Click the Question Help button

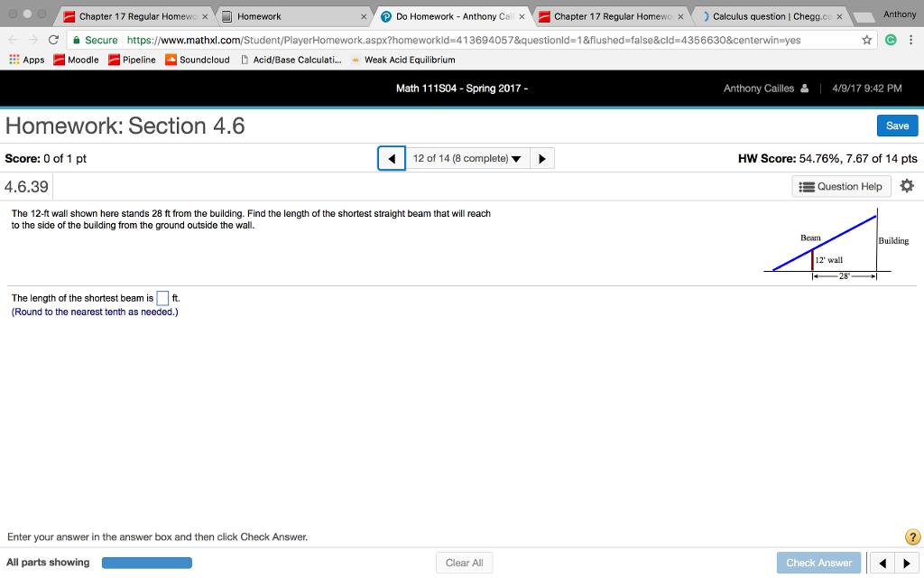click(840, 186)
